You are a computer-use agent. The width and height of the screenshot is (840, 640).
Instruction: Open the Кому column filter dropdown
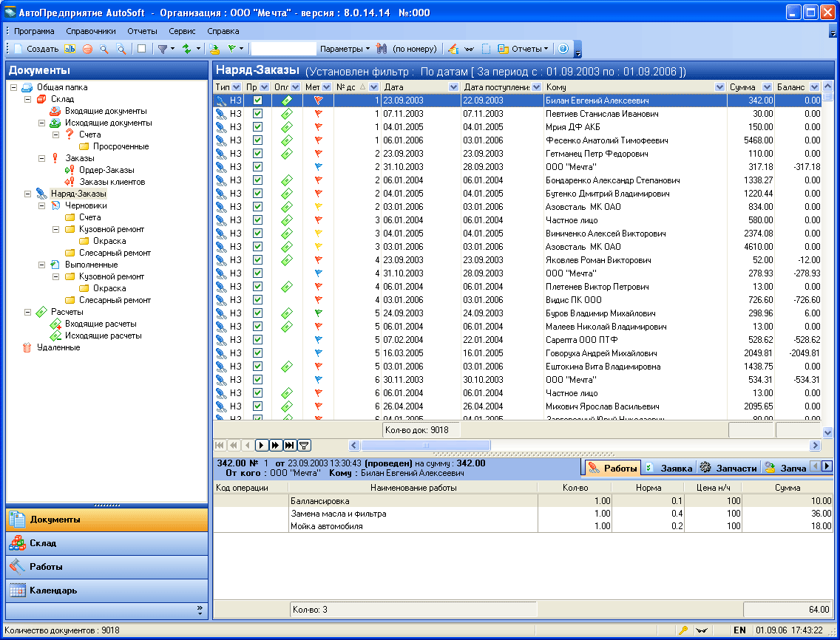tap(719, 87)
